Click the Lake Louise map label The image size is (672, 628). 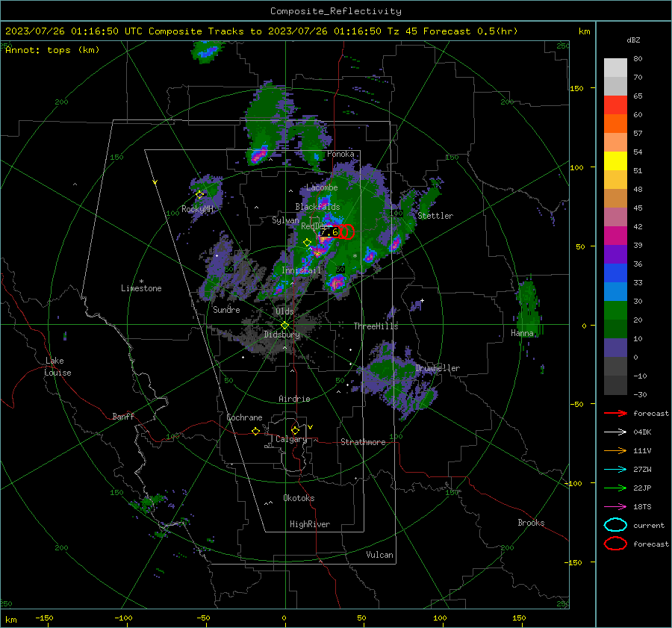click(x=57, y=367)
